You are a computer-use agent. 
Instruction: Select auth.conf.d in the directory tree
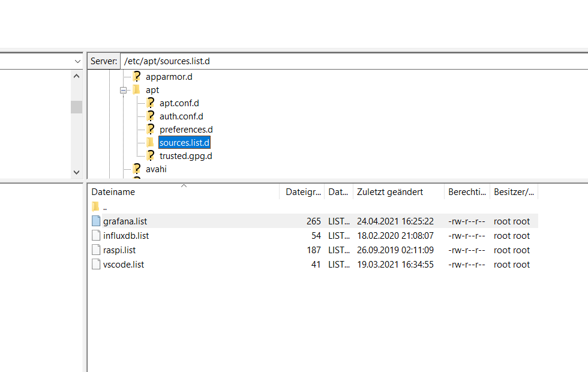[181, 116]
